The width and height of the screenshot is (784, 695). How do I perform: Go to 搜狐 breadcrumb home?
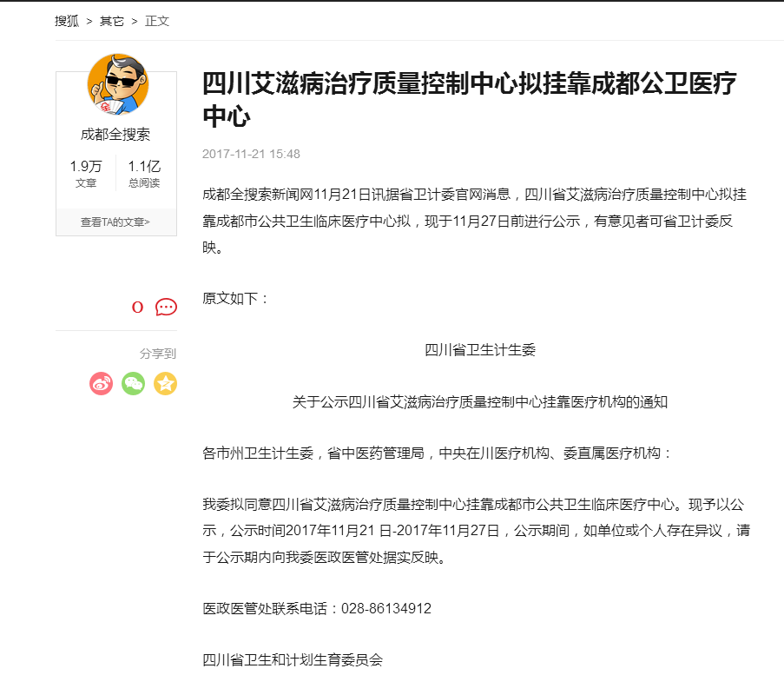tap(67, 21)
